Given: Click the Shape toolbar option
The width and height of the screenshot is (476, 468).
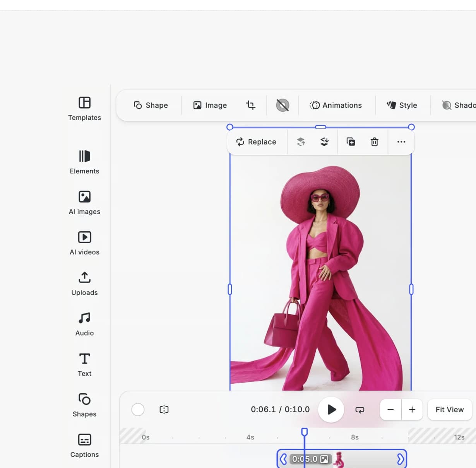Looking at the screenshot, I should [x=151, y=105].
